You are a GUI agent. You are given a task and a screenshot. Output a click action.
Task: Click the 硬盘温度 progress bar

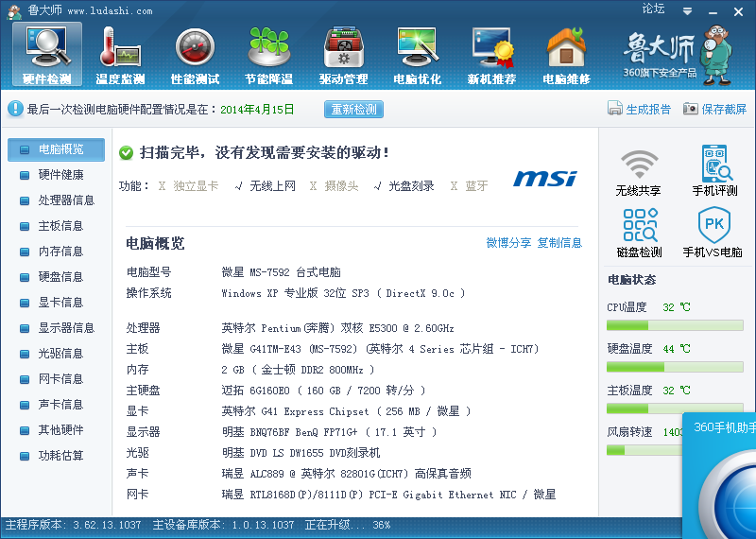[x=675, y=367]
